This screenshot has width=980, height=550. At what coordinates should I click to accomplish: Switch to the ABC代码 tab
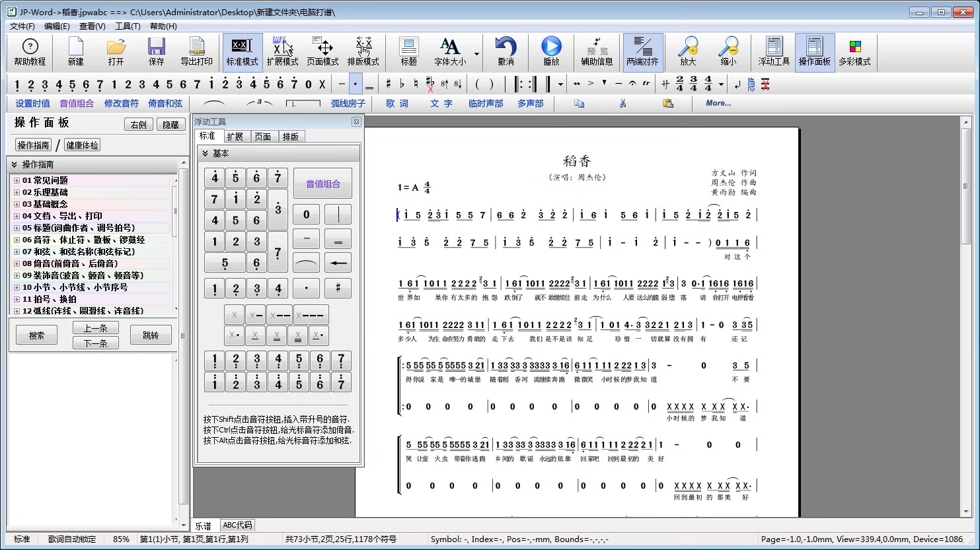(x=237, y=525)
